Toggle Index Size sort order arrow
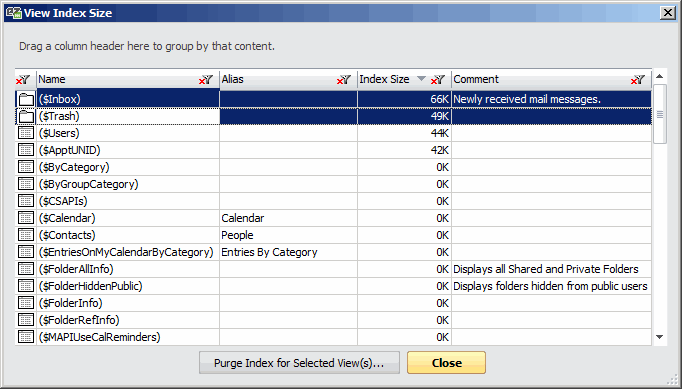Image resolution: width=682 pixels, height=389 pixels. tap(421, 79)
